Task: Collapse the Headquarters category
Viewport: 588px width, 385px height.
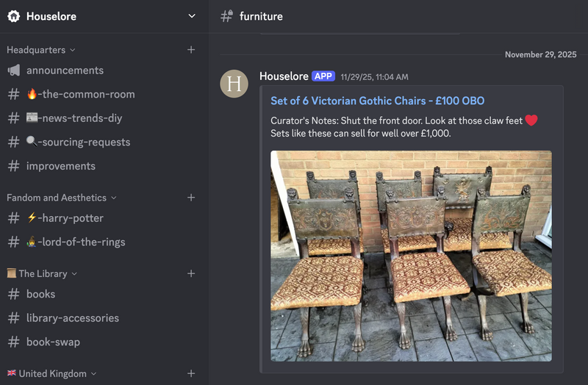Action: point(41,50)
